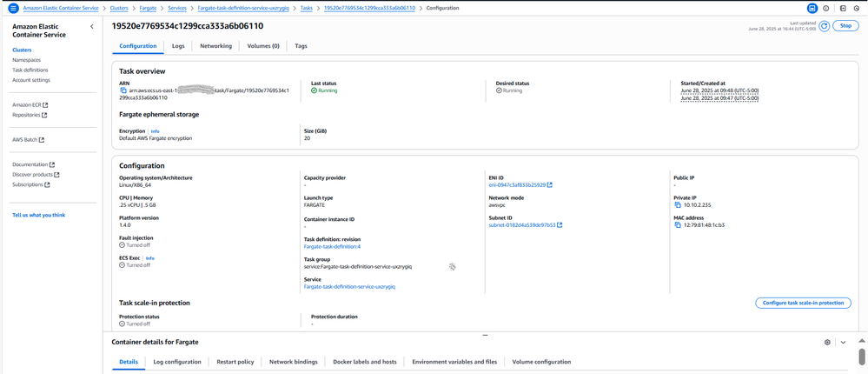Click the page vertical scrollbar thumb
Image resolution: width=868 pixels, height=374 pixels.
[x=862, y=357]
